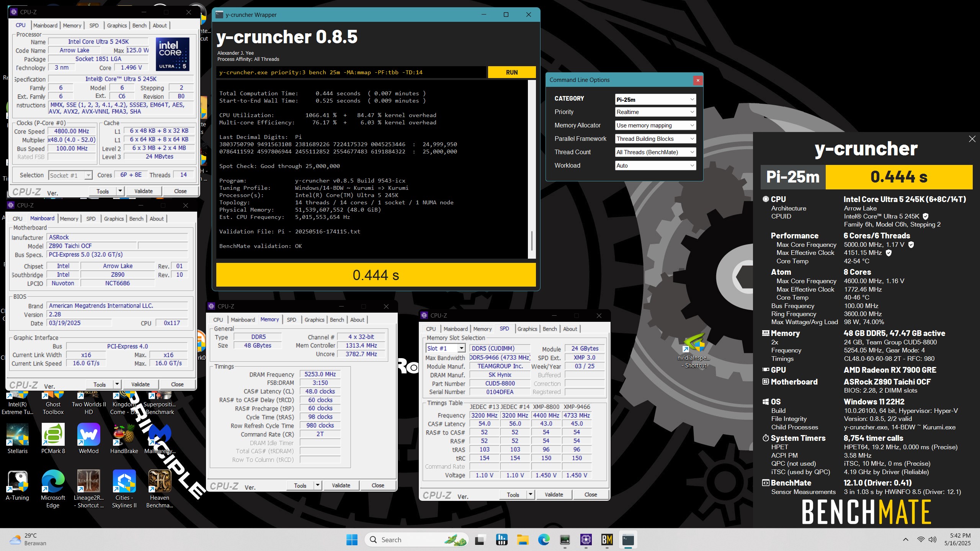Open taskbar app with bar-chart icon

501,540
